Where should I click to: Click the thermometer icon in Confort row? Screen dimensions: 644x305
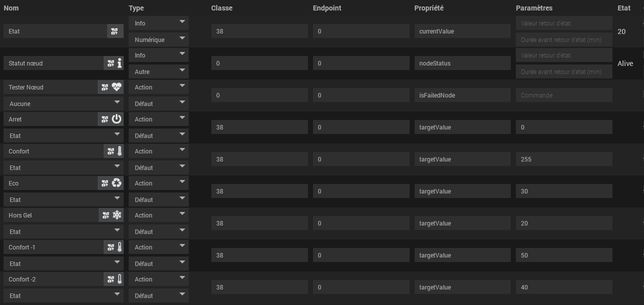(x=120, y=151)
